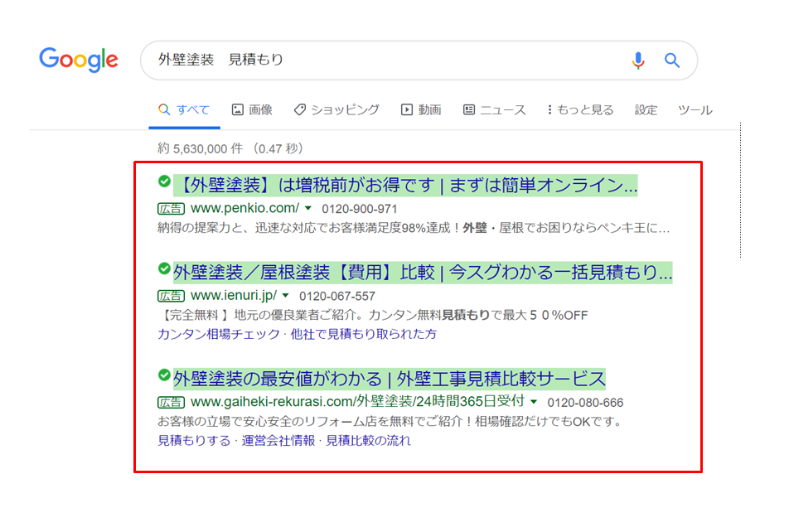
Task: Click the www.ienuri.jp/ URL text
Action: [234, 295]
